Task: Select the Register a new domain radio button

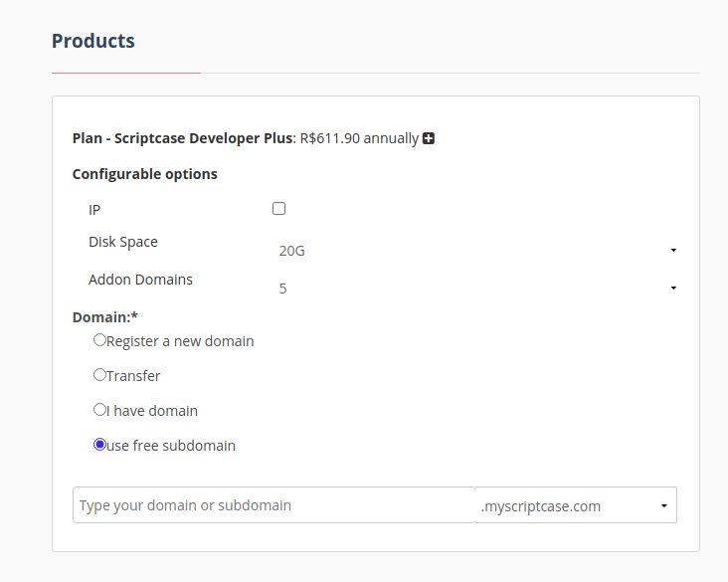Action: click(99, 340)
